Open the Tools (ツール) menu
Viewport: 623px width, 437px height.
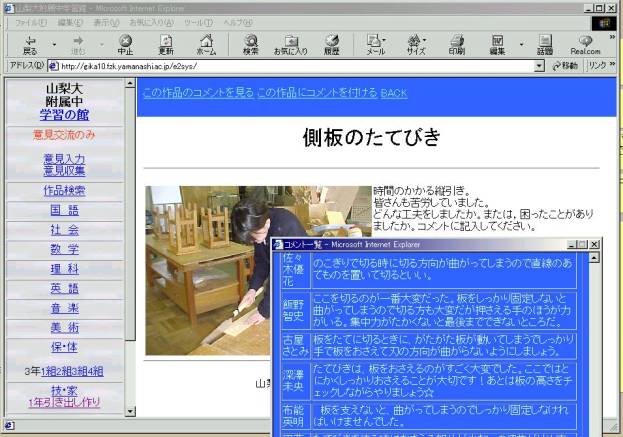[x=198, y=23]
